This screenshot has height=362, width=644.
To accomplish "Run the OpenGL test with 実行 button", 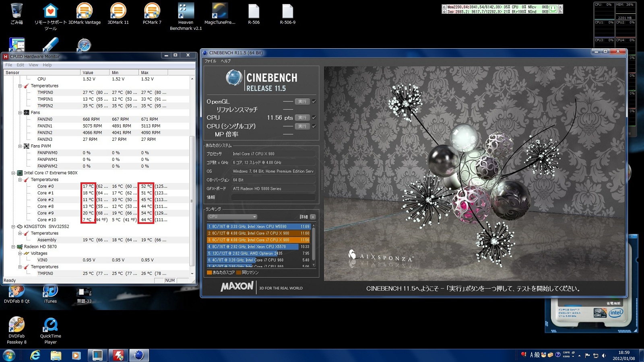I will (x=302, y=101).
